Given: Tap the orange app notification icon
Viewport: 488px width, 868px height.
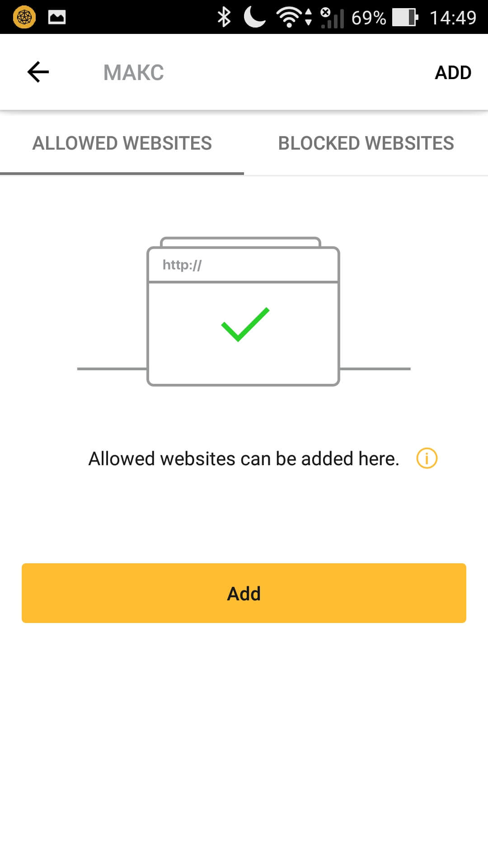Looking at the screenshot, I should [x=24, y=17].
